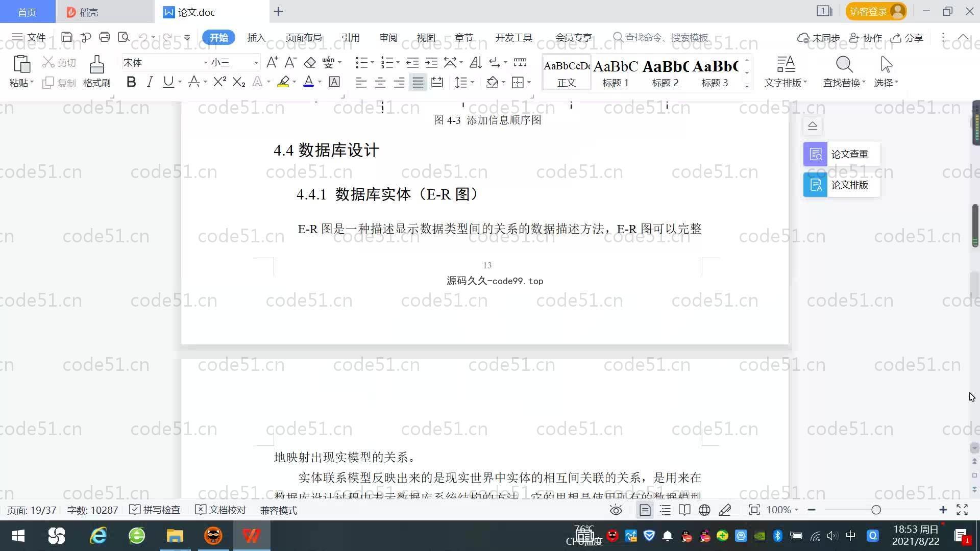Viewport: 980px width, 551px height.
Task: Open Internet Explorer from taskbar
Action: 98,536
